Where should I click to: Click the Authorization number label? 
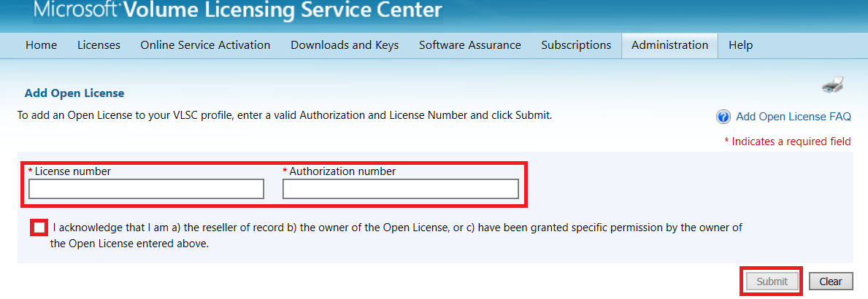click(342, 171)
